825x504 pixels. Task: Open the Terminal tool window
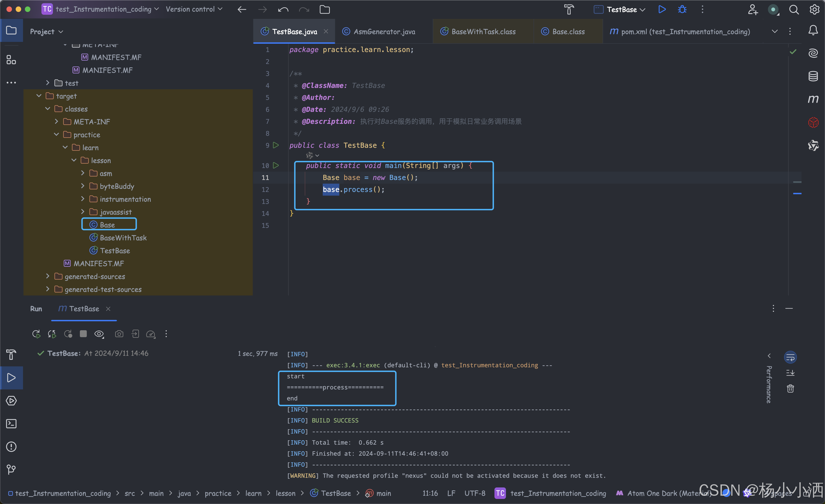pos(11,424)
